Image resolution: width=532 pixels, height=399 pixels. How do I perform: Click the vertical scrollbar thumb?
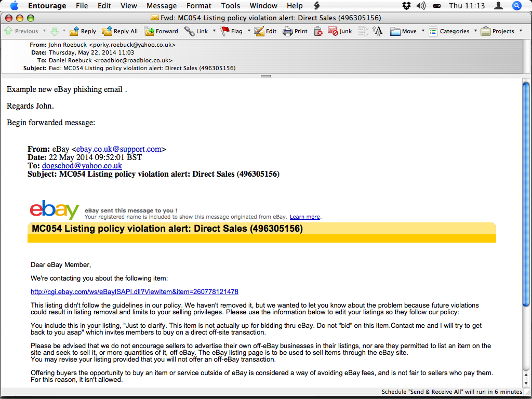526,194
